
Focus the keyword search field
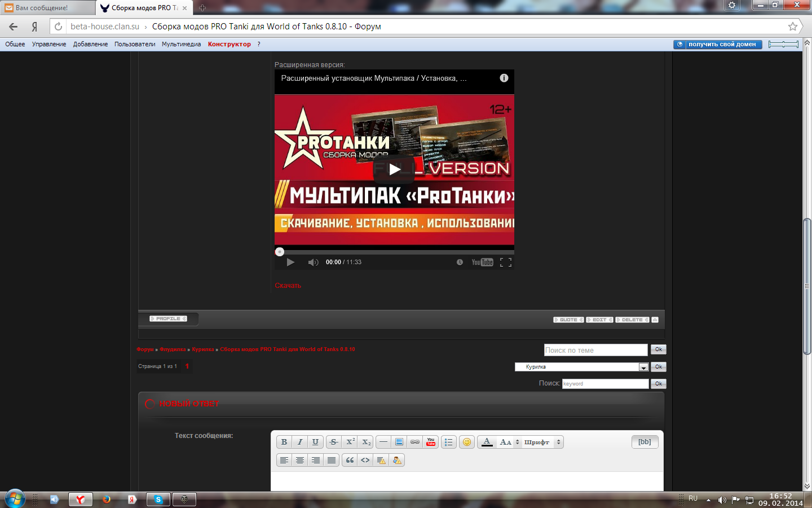click(x=606, y=384)
